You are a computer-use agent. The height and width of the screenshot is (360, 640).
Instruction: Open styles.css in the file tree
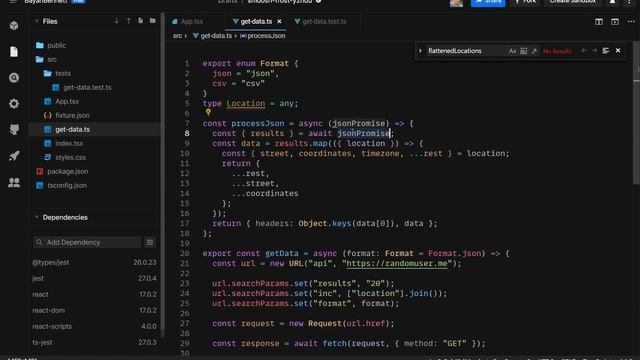(x=70, y=157)
